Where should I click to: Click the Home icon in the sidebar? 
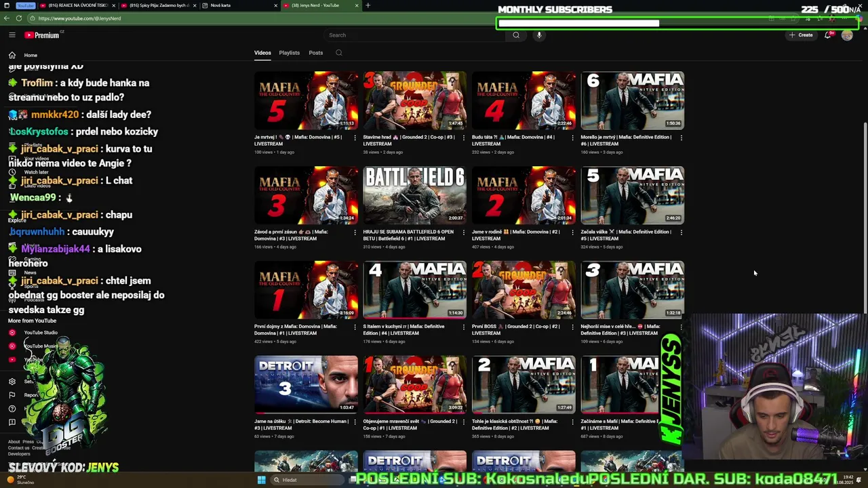pyautogui.click(x=12, y=55)
